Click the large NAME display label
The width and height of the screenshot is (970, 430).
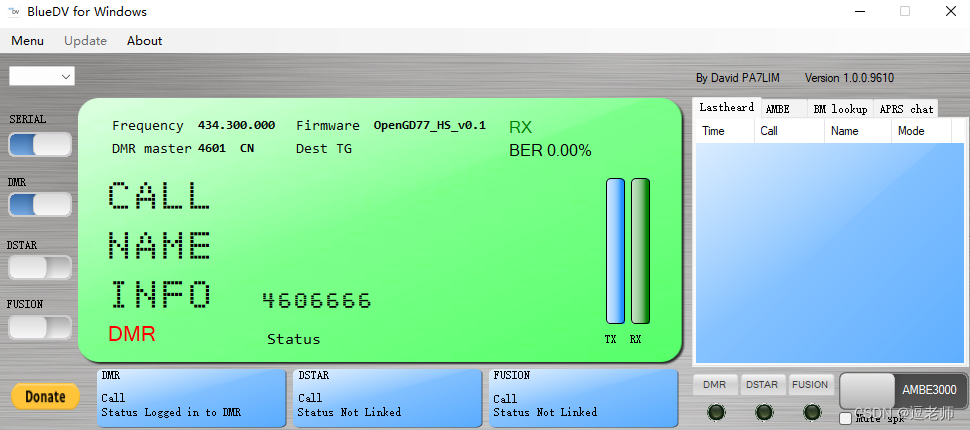click(x=160, y=244)
